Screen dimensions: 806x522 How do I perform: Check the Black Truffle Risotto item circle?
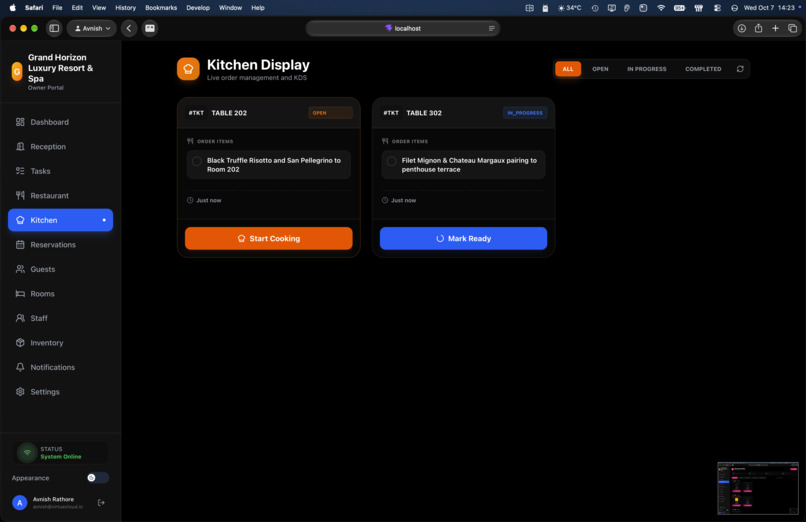(196, 161)
